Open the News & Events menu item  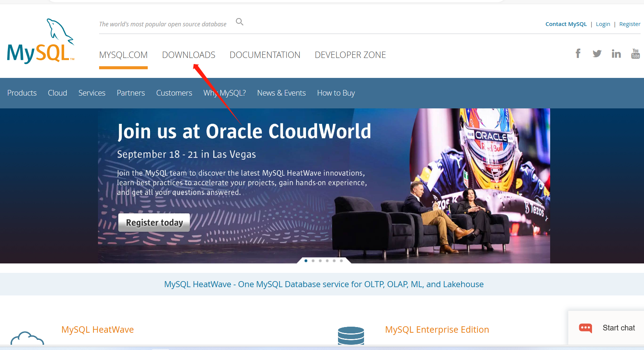pos(281,93)
